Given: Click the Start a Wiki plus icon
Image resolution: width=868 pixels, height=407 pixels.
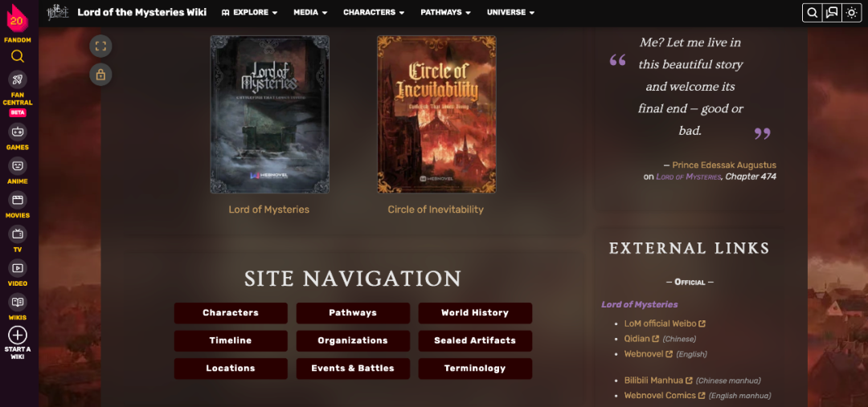Looking at the screenshot, I should coord(17,335).
